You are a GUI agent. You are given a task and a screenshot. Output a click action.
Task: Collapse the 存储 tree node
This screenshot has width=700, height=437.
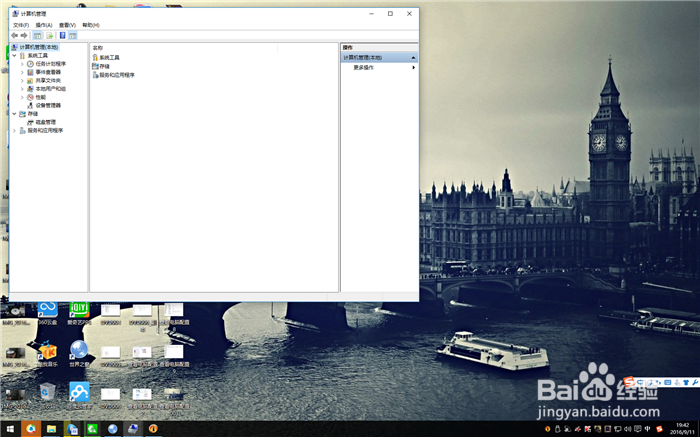click(14, 114)
